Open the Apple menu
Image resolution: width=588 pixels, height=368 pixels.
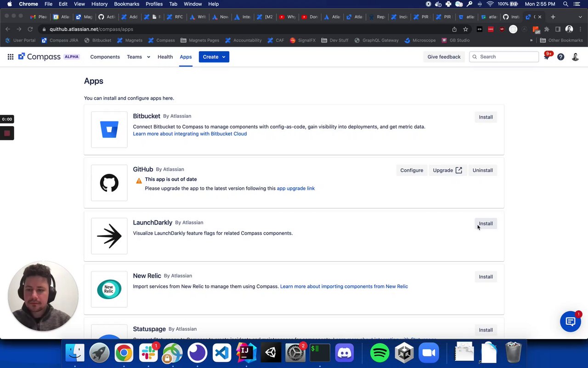pyautogui.click(x=10, y=4)
